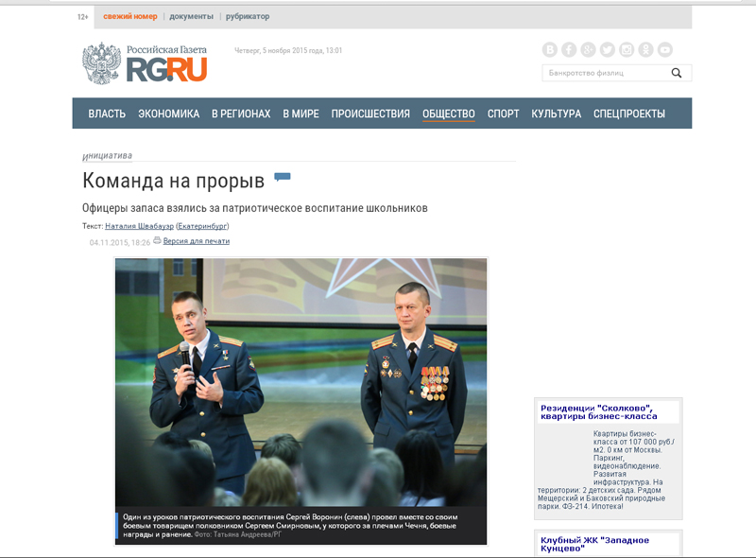Open the Facebook social icon
This screenshot has height=558, width=756.
(569, 49)
